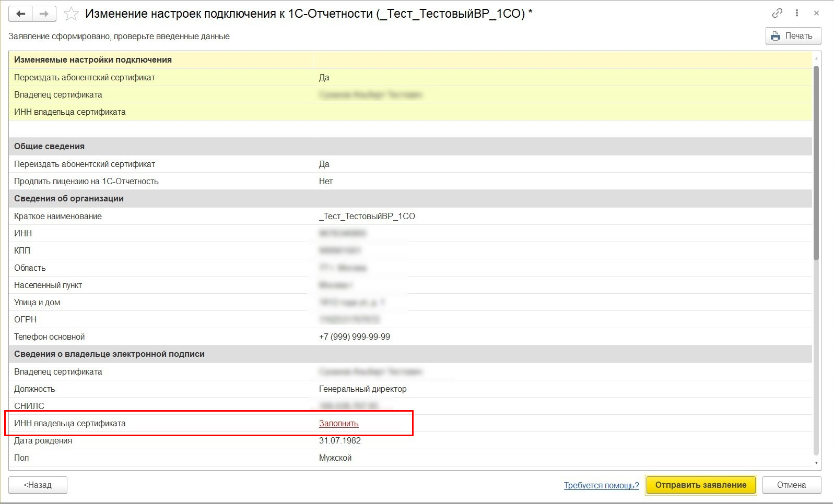Close the form with X icon
The image size is (834, 504).
click(x=816, y=13)
